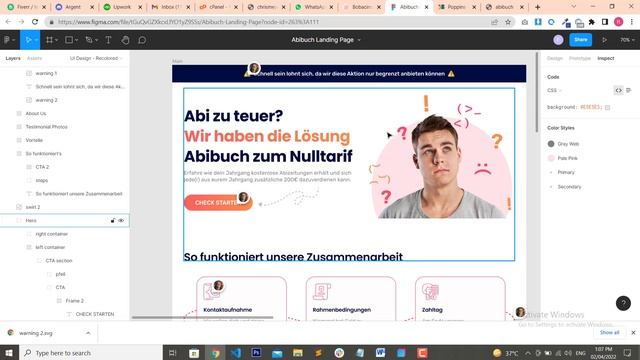
Task: Click the Primary color style
Action: (x=566, y=172)
